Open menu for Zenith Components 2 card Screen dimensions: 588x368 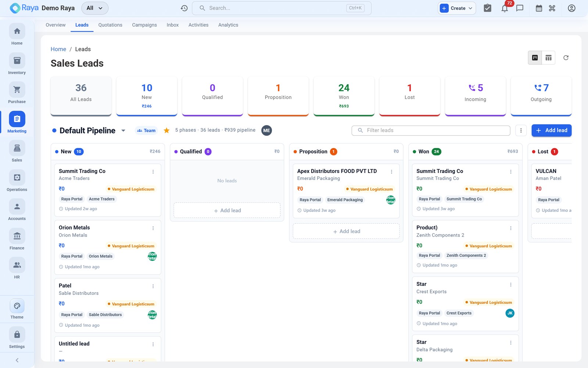511,229
